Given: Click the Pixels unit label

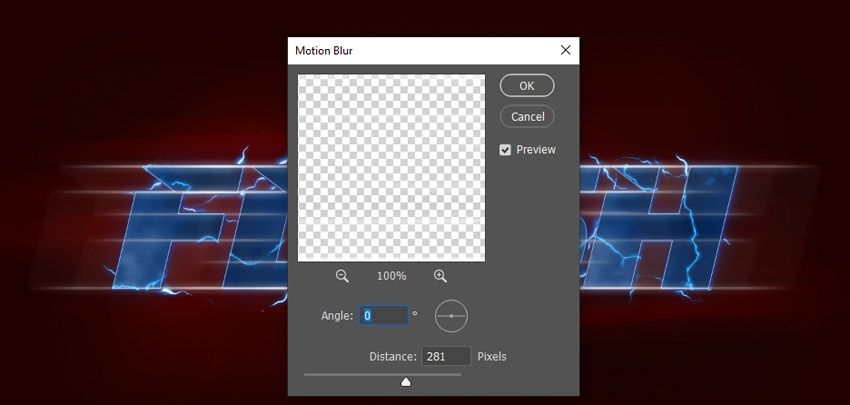Looking at the screenshot, I should coord(492,356).
